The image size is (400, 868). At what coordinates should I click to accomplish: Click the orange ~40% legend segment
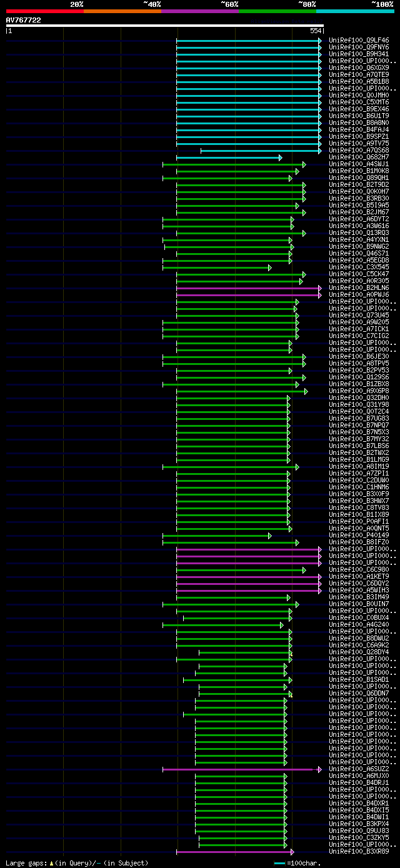[x=122, y=11]
